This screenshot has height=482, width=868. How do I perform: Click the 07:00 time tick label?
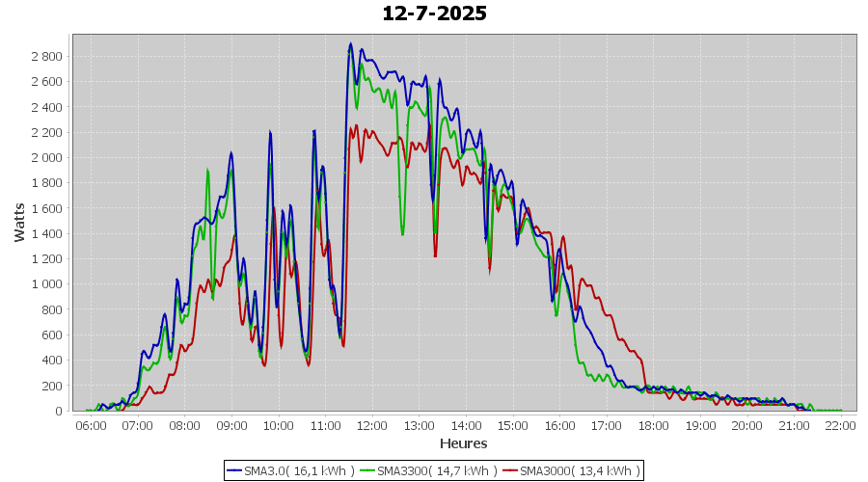[x=137, y=425]
